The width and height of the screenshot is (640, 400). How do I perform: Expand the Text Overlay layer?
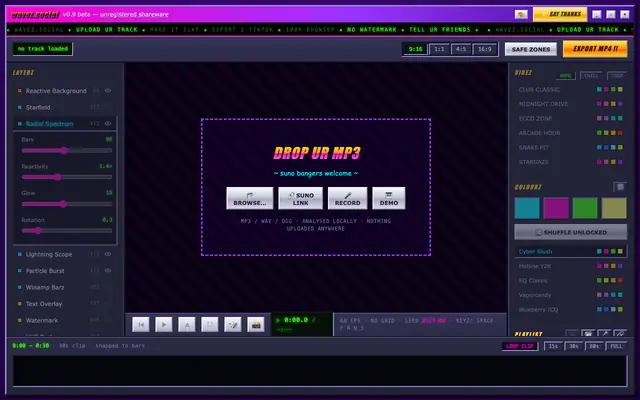[65, 304]
